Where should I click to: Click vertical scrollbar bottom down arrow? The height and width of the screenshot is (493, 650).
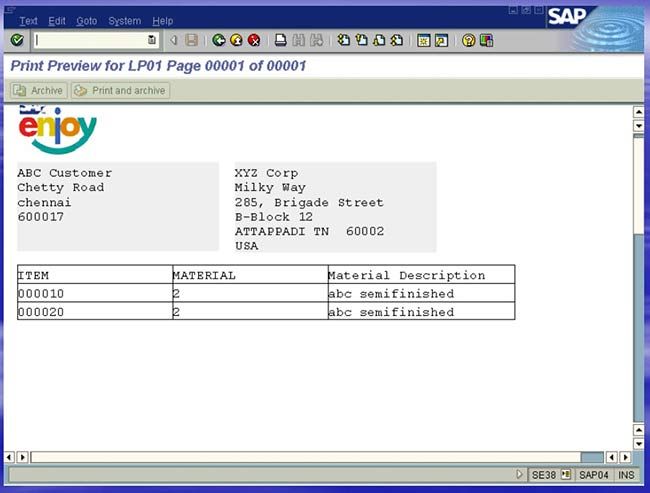point(638,444)
